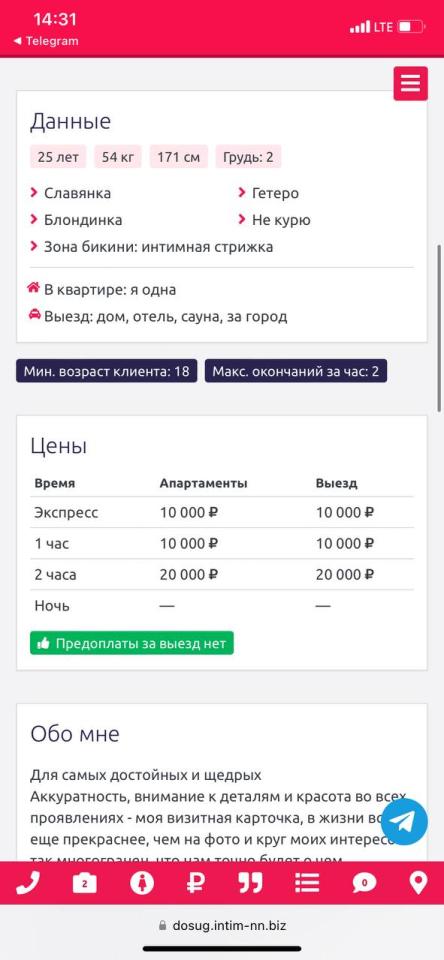Viewport: 444px width, 960px height.
Task: Tap Мин. возраст клиента: 18 badge
Action: tap(107, 371)
